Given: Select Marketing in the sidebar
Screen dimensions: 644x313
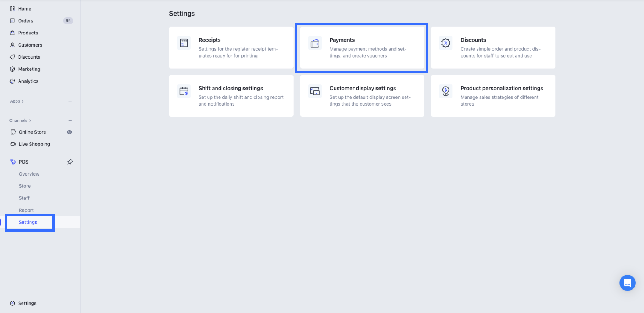Looking at the screenshot, I should coord(29,69).
